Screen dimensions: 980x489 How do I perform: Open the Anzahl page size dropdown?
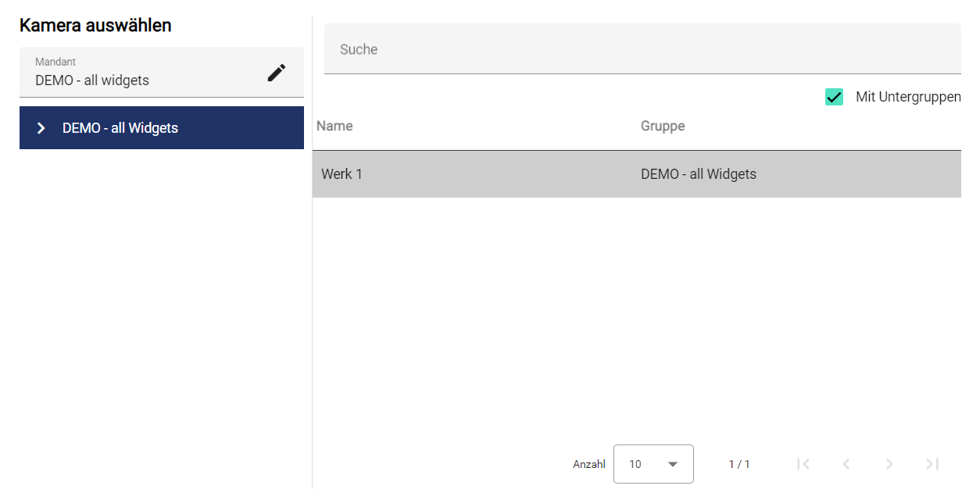653,464
